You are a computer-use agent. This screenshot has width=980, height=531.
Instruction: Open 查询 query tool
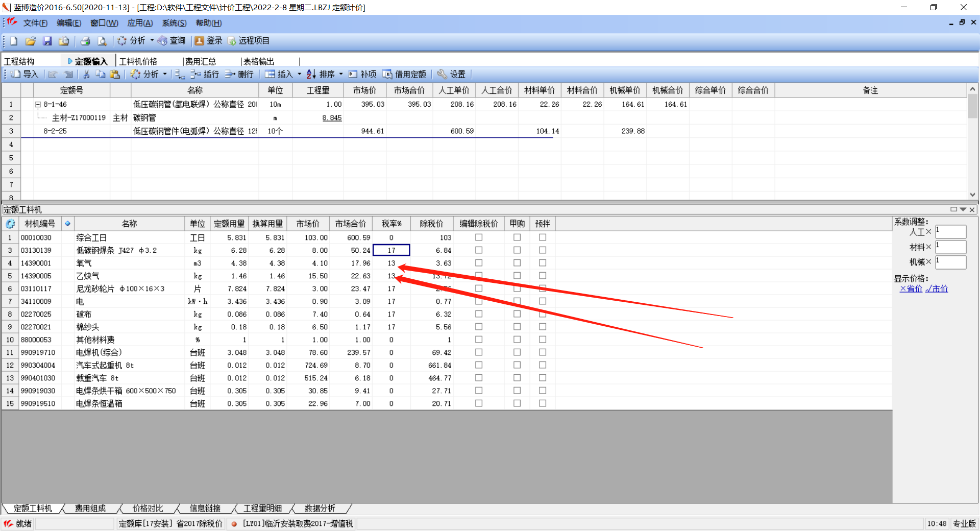pyautogui.click(x=171, y=41)
